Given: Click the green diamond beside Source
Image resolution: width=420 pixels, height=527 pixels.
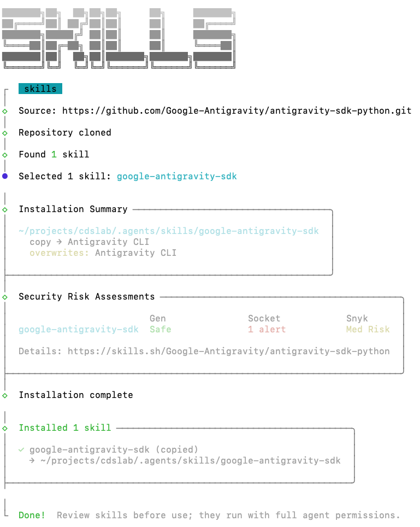Looking at the screenshot, I should [5, 111].
